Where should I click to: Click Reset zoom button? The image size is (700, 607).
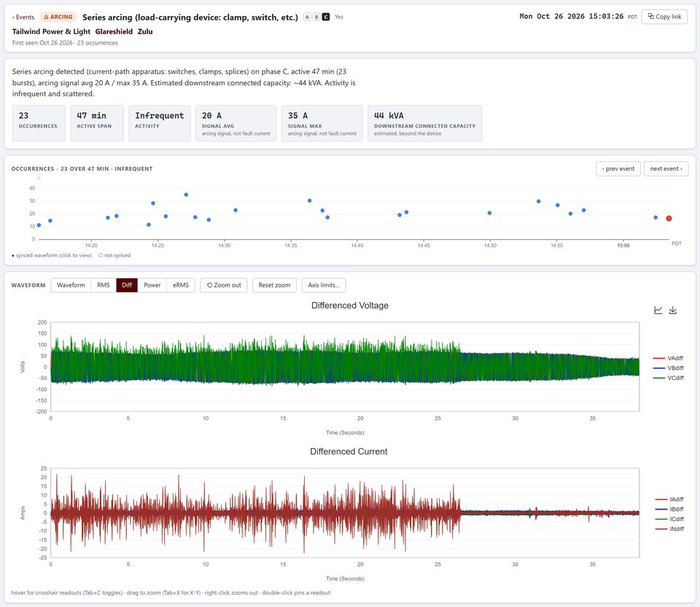click(x=274, y=285)
